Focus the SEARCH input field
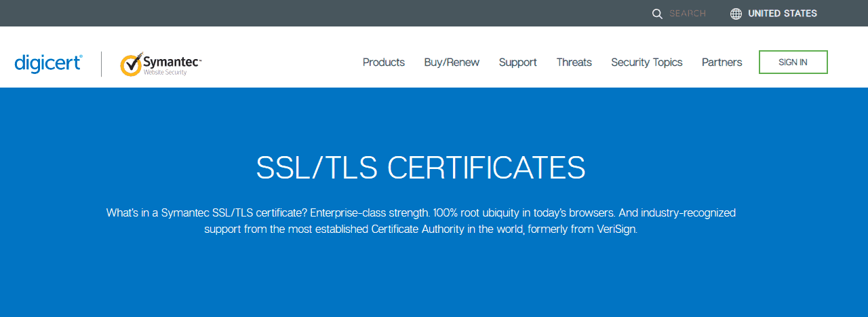The image size is (868, 317). coord(688,14)
